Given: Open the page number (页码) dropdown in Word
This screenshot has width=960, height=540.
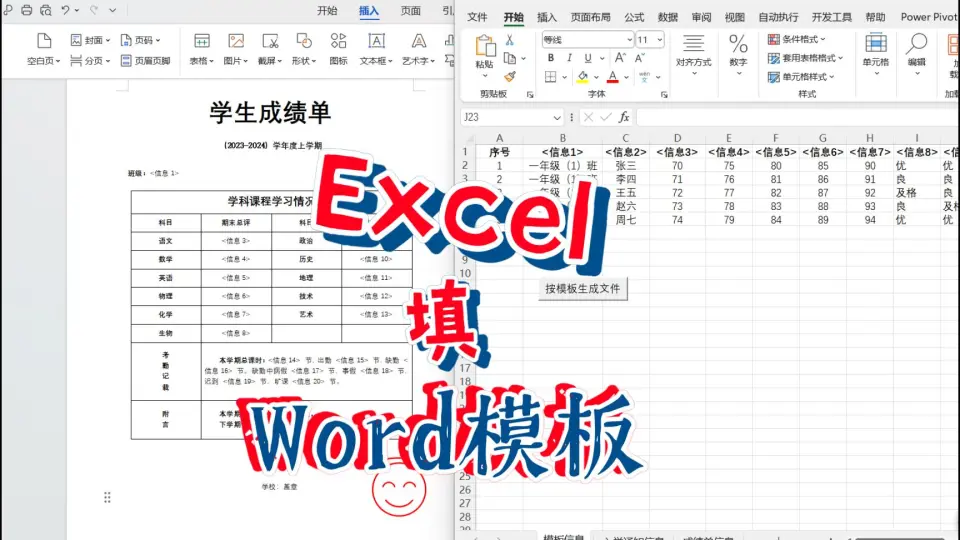Looking at the screenshot, I should 140,40.
